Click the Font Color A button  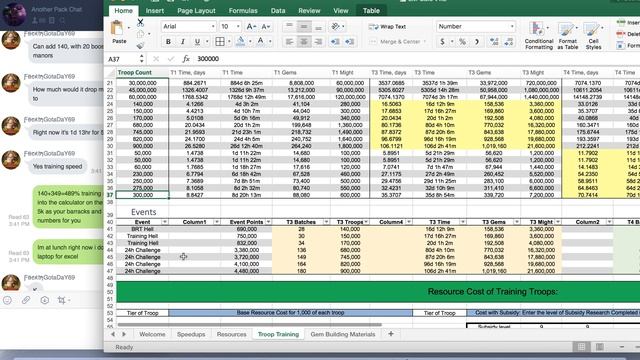[x=260, y=41]
